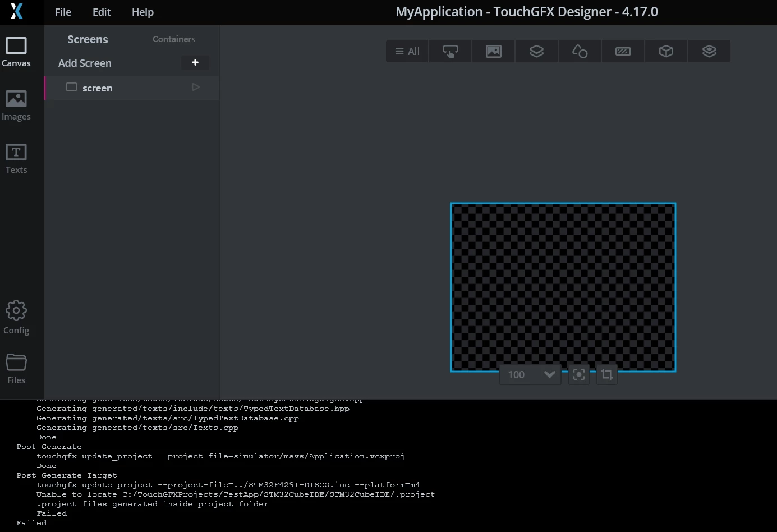
Task: Click '.project files generated inside project folder' line
Action: [x=153, y=504]
